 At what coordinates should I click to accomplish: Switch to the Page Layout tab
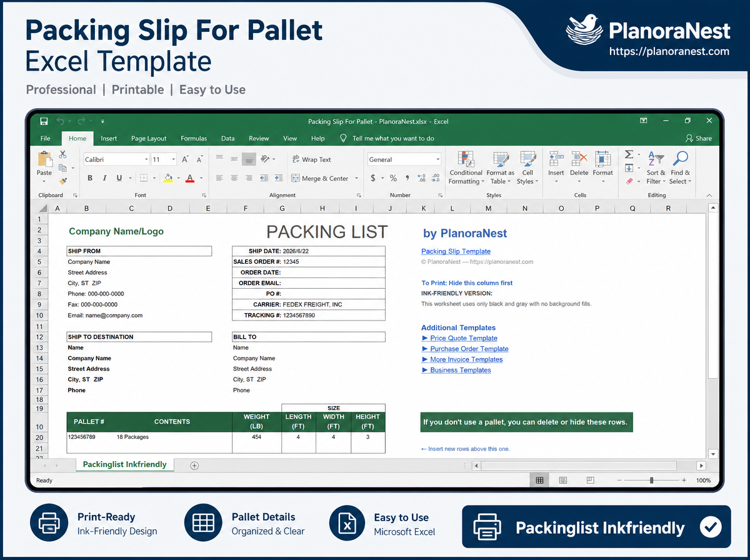pos(149,138)
